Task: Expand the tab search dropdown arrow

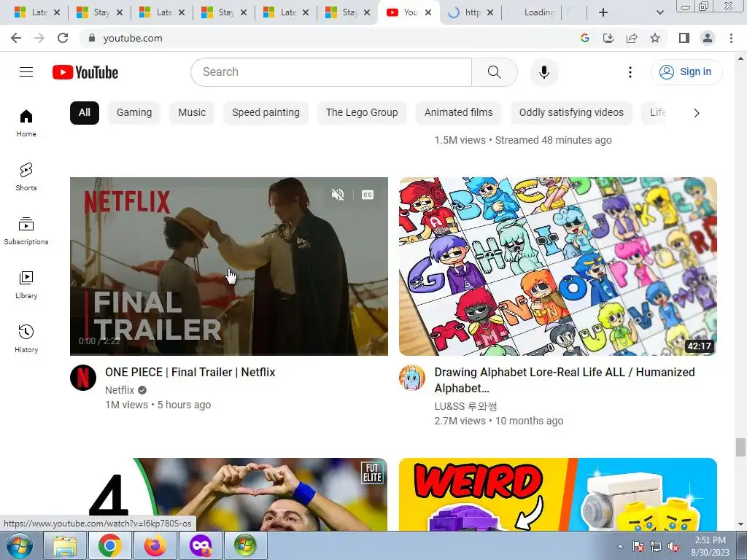Action: click(x=659, y=12)
